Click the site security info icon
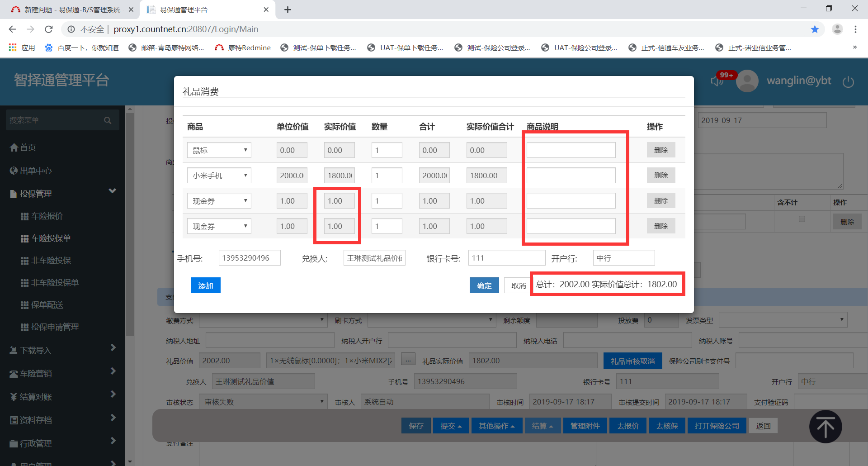868x466 pixels. (71, 29)
